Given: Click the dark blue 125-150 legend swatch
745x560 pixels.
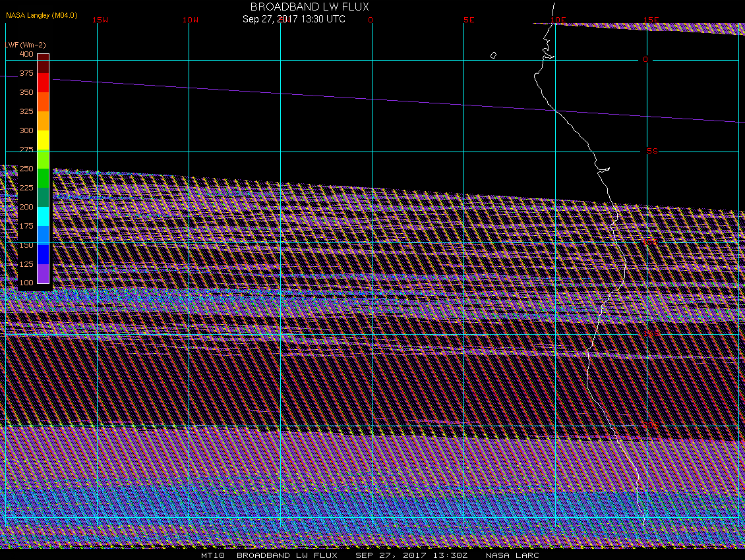Looking at the screenshot, I should click(x=44, y=254).
